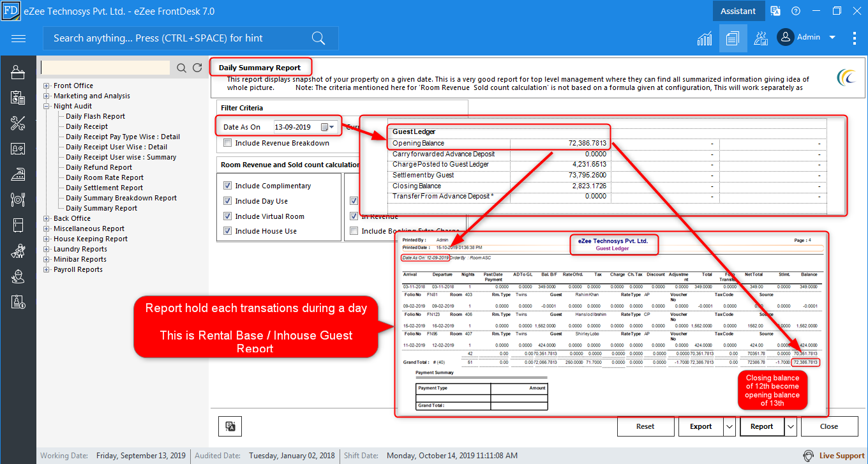Open the POS dish analytics icon

click(x=761, y=38)
